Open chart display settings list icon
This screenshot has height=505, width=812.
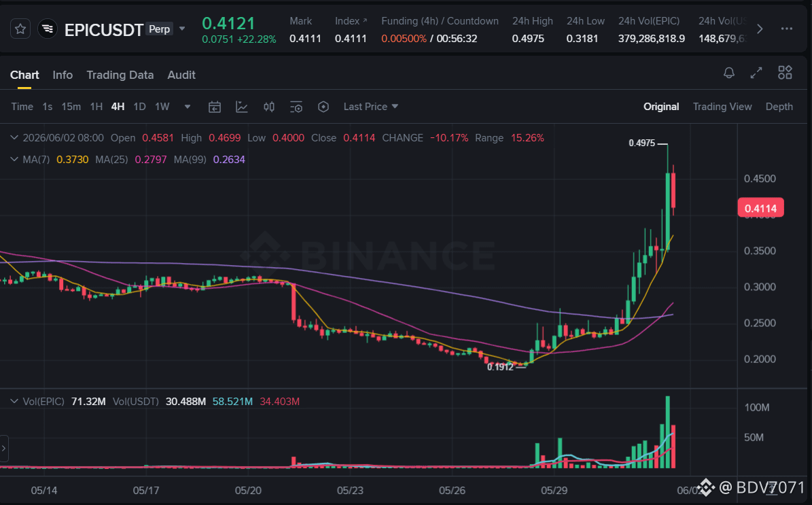tap(296, 107)
